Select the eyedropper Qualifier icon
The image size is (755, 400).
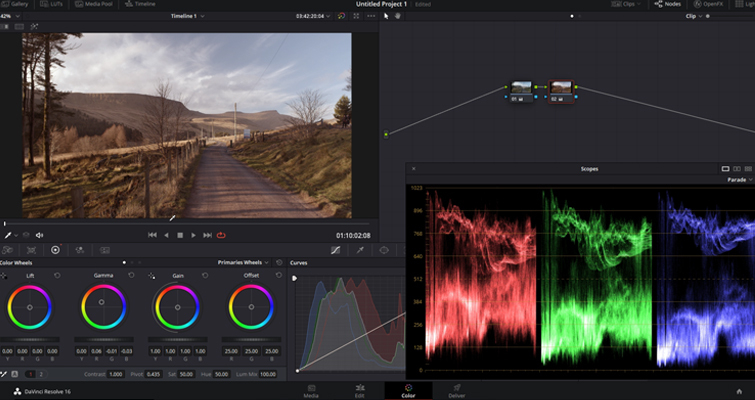pos(360,250)
